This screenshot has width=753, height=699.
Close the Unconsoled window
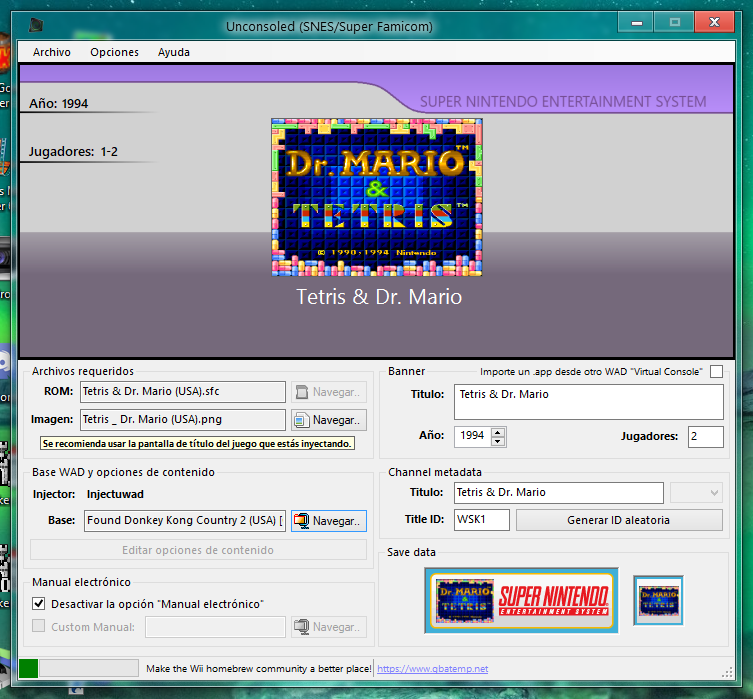point(714,22)
